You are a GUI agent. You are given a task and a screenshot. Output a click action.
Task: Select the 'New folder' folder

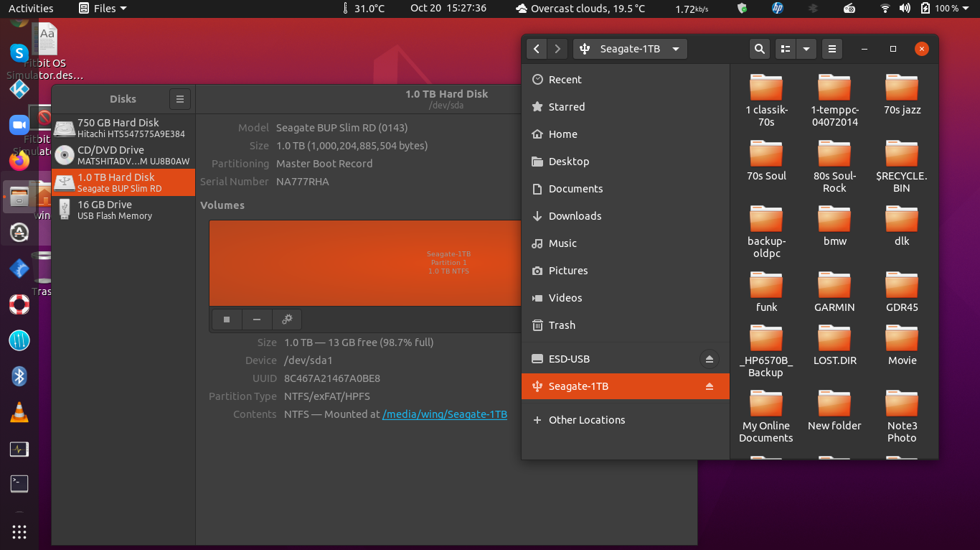click(834, 410)
